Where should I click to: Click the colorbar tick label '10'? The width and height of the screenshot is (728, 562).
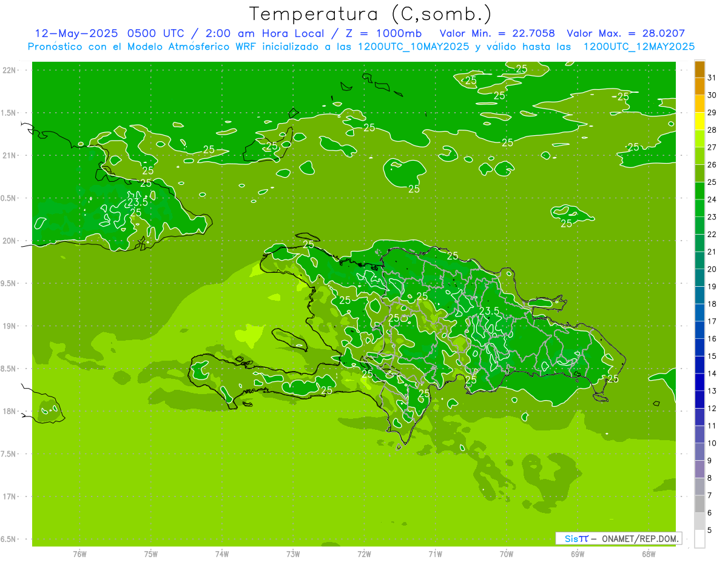click(712, 443)
